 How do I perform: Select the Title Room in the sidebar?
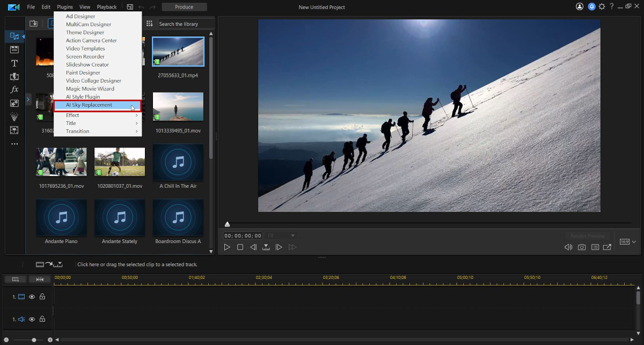(x=14, y=63)
